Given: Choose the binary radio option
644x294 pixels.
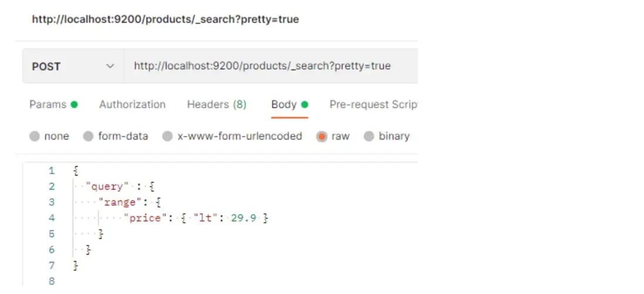Looking at the screenshot, I should (x=369, y=136).
